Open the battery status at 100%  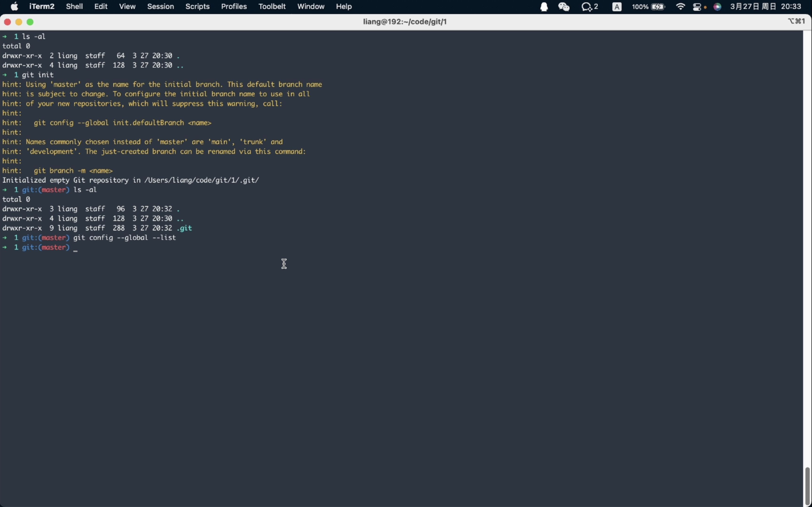click(x=649, y=7)
